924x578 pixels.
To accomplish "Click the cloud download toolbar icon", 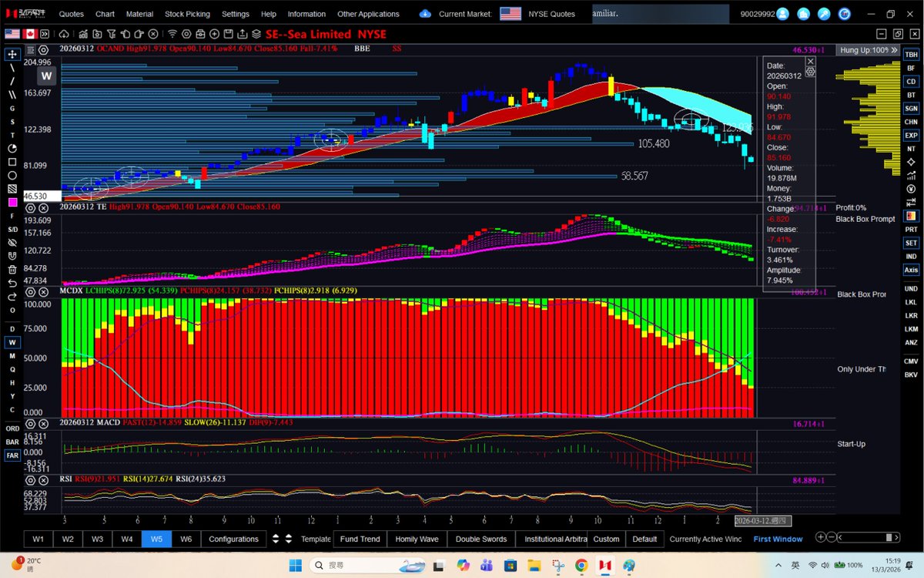I will click(x=64, y=34).
